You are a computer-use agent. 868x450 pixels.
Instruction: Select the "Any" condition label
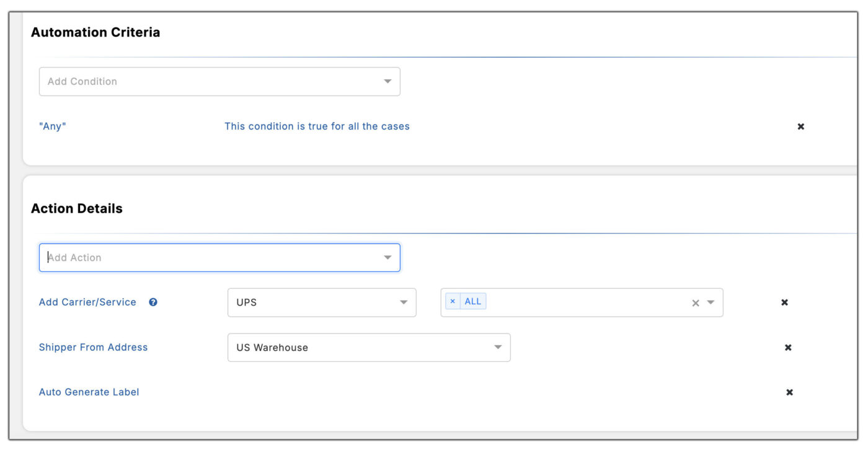point(52,126)
